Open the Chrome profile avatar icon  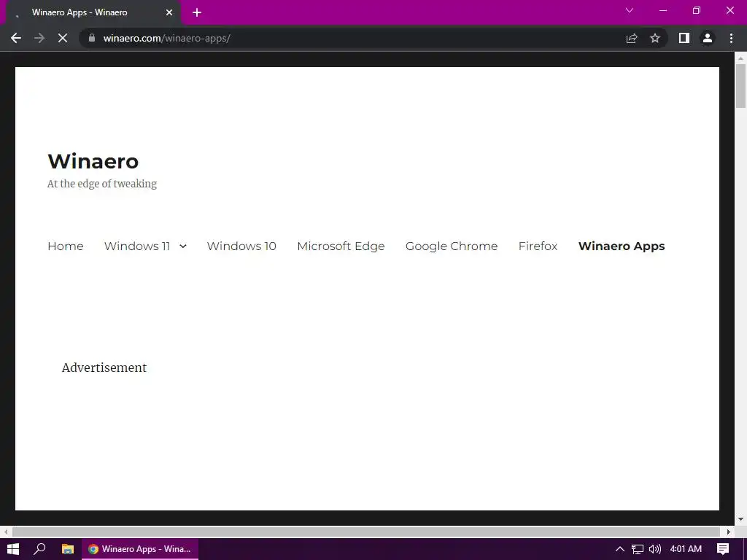[x=708, y=38]
